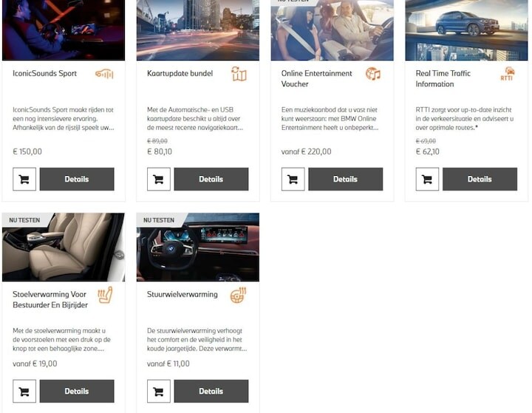
Task: Click the heated steering wheel icon
Action: [x=239, y=295]
